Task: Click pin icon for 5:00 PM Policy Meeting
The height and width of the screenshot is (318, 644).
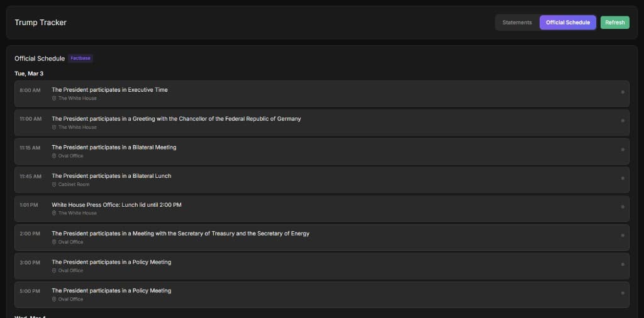Action: click(x=54, y=299)
